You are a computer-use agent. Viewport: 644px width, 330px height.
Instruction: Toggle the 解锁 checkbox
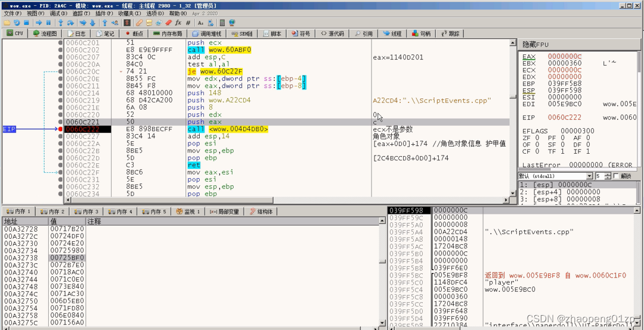616,176
